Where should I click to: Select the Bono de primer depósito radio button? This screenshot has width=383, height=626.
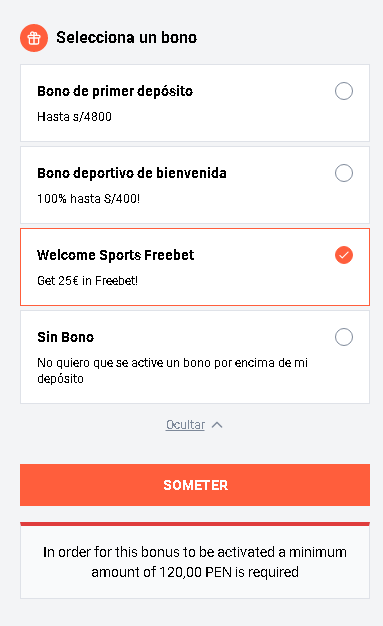[344, 91]
